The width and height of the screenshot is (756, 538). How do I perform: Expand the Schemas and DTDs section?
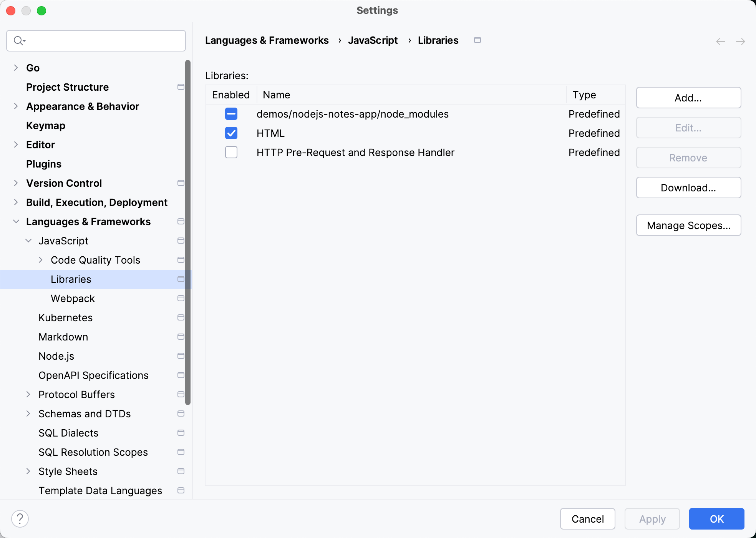click(x=29, y=413)
